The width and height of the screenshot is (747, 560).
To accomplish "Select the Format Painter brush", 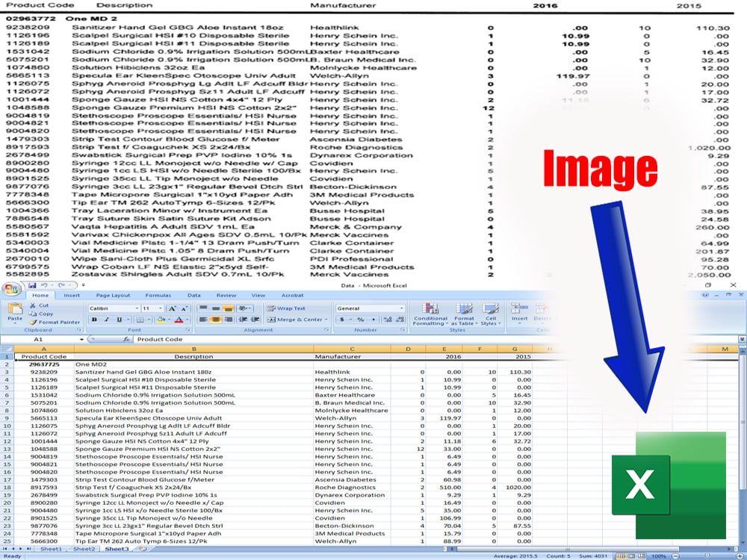I will pos(33,323).
